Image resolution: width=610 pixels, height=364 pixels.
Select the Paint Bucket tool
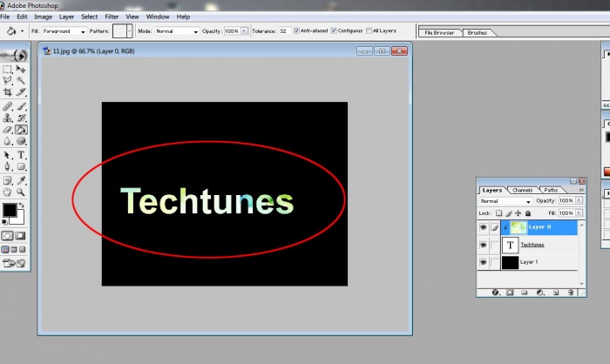(x=21, y=130)
